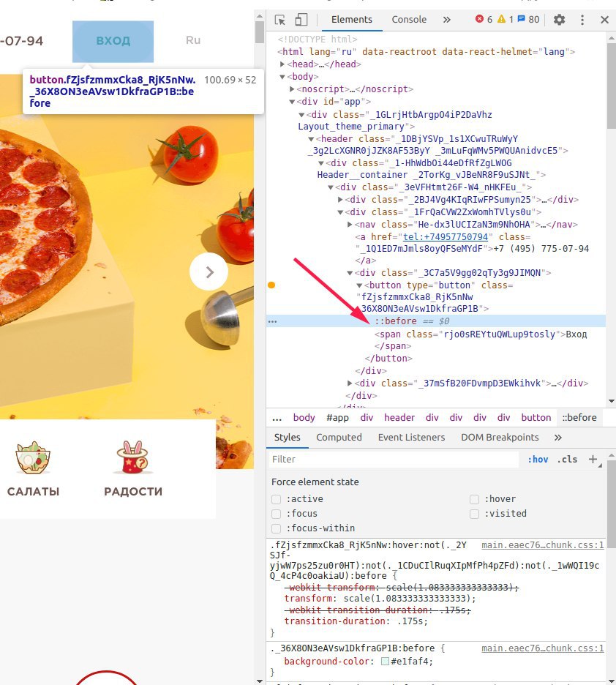The image size is (616, 685).
Task: Click the breadcrumb ellipsis before body
Action: click(x=277, y=419)
